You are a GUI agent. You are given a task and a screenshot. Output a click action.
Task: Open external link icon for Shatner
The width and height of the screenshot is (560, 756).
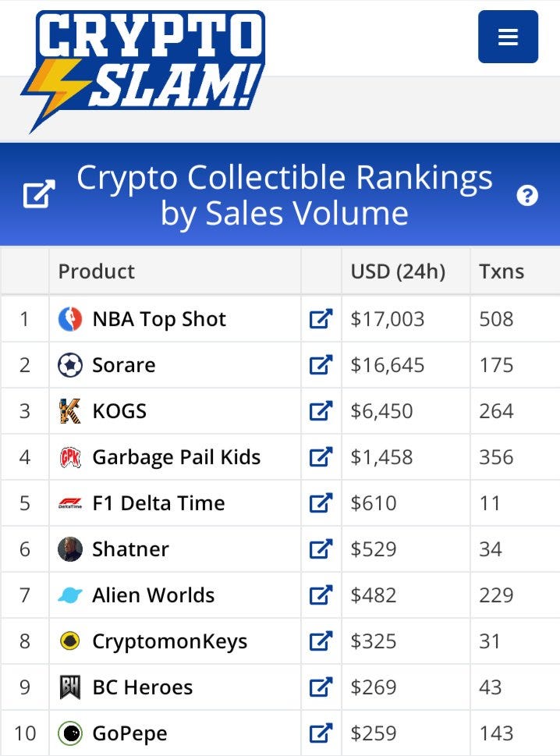tap(321, 549)
